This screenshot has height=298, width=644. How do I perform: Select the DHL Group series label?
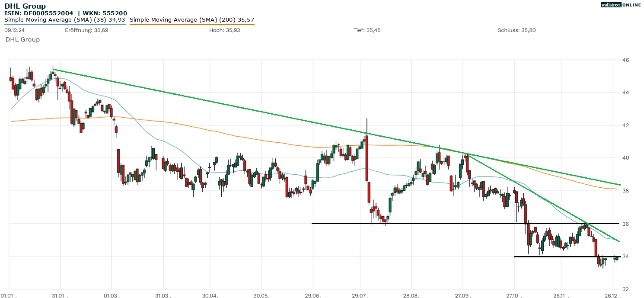22,39
